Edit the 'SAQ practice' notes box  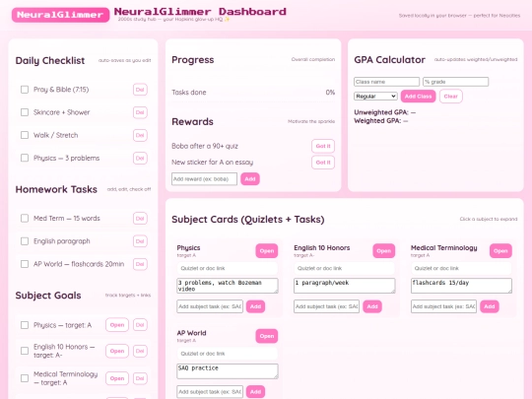[x=228, y=370]
